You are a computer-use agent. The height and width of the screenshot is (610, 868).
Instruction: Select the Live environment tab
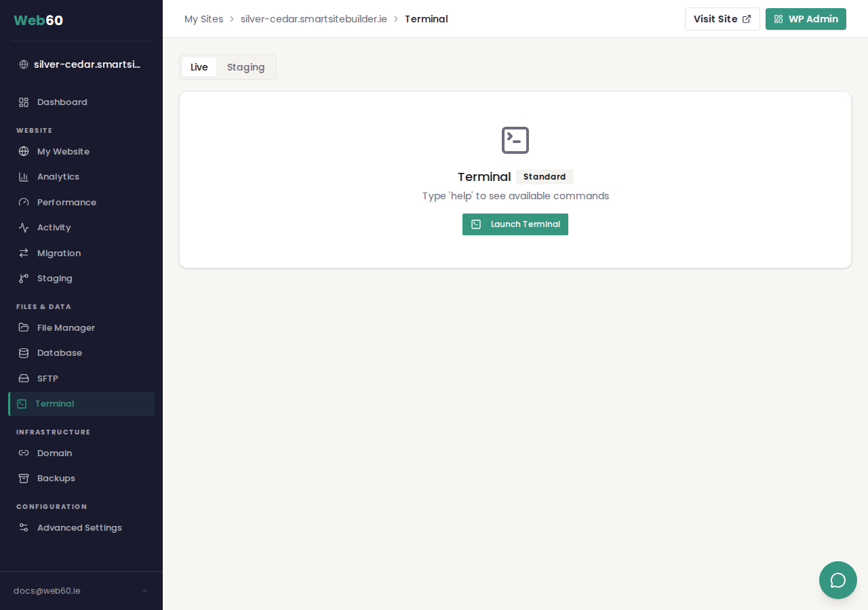(199, 67)
